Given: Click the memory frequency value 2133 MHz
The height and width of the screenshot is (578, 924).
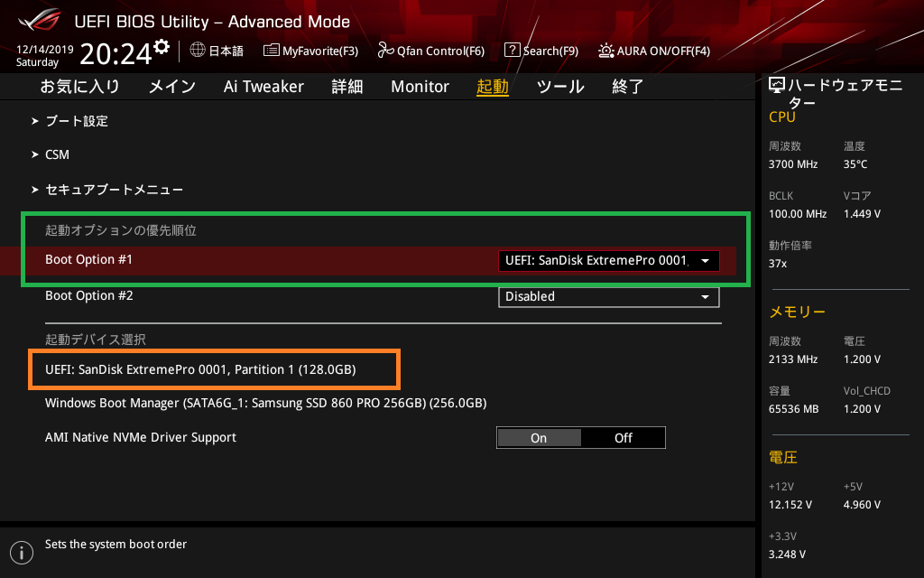Looking at the screenshot, I should [793, 359].
